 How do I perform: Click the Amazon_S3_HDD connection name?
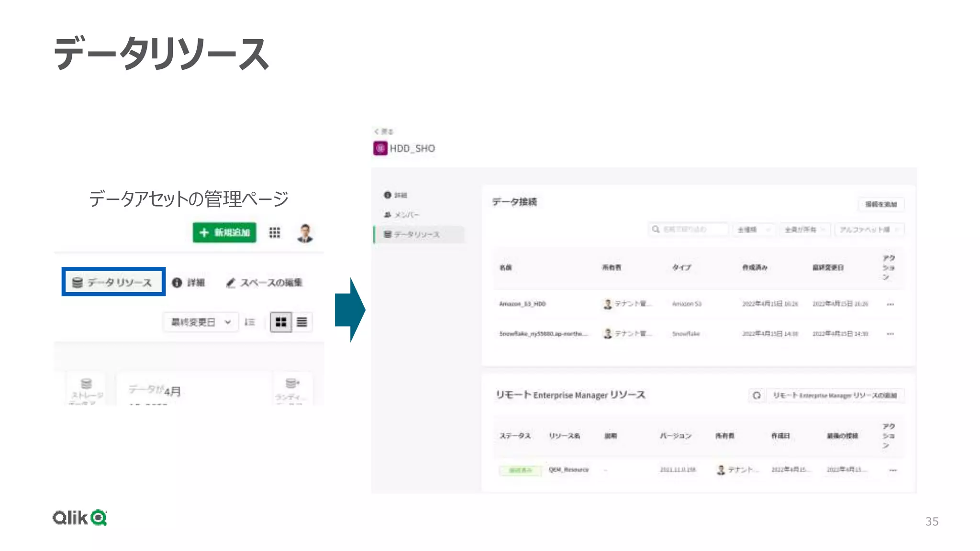pos(522,304)
